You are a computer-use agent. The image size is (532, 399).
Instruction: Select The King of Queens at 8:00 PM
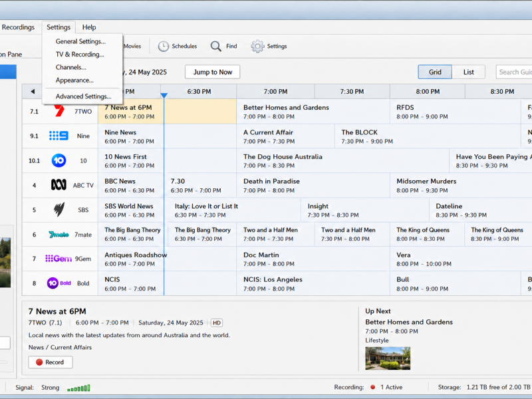pyautogui.click(x=427, y=234)
